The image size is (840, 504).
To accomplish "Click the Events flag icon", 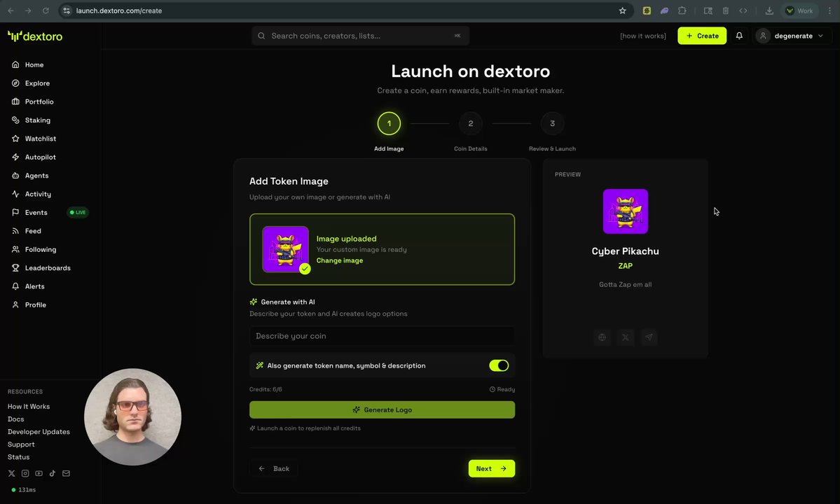I will click(15, 212).
